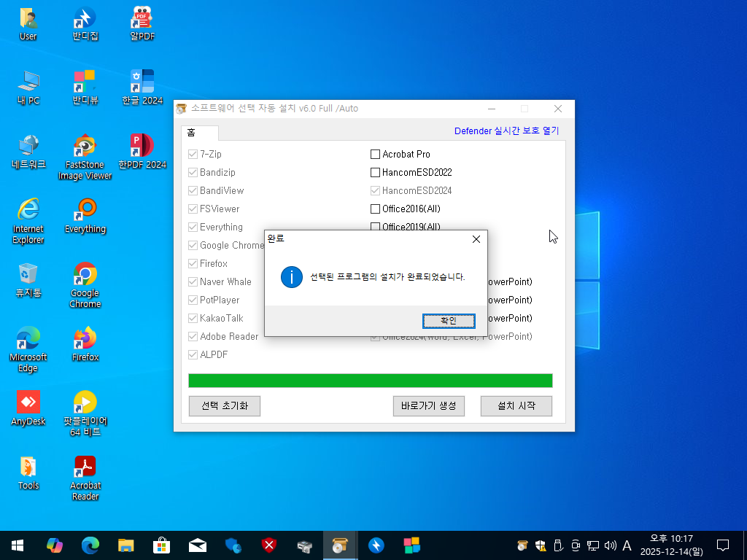Click the network icon in system tray
Viewport: 747px width, 560px height.
[592, 545]
